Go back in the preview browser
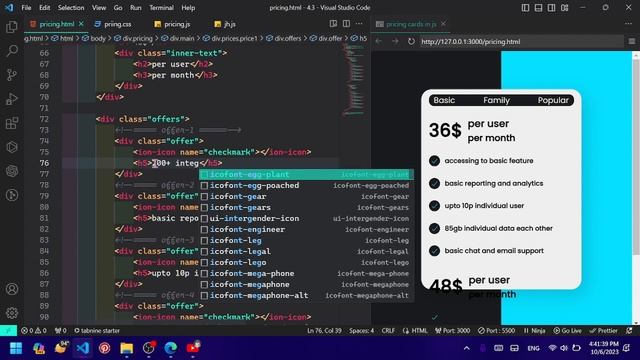Image resolution: width=640 pixels, height=360 pixels. 379,41
